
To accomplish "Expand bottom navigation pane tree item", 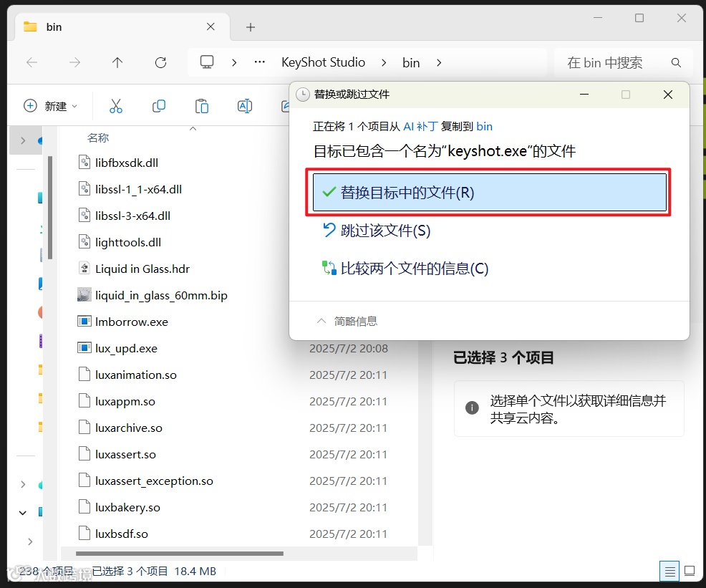I will 30,541.
